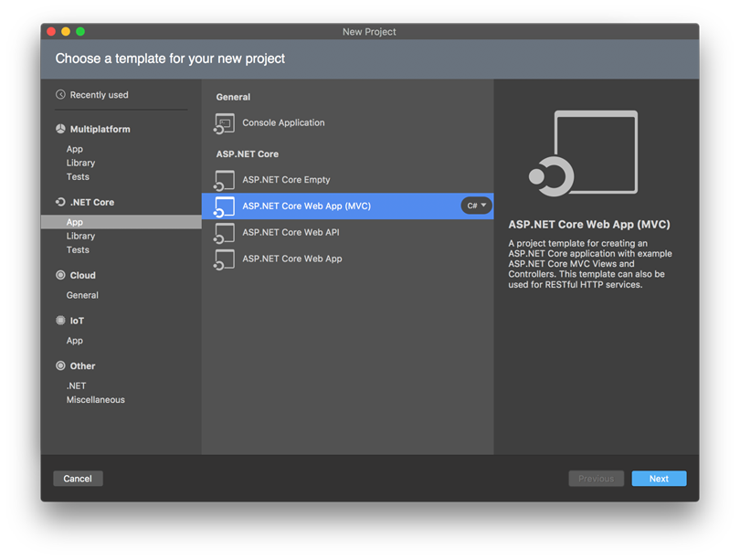Click the ASP.NET Core Empty template icon

[x=224, y=180]
